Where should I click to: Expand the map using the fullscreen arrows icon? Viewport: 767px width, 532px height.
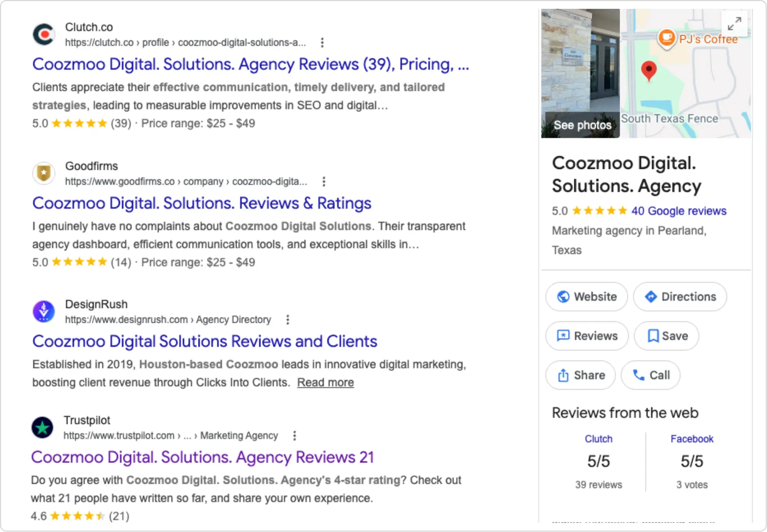pyautogui.click(x=734, y=24)
